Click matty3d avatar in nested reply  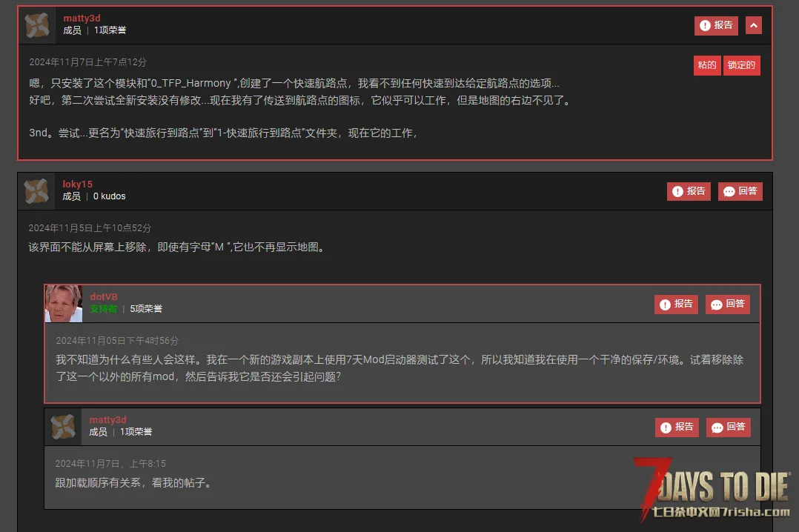tap(63, 427)
